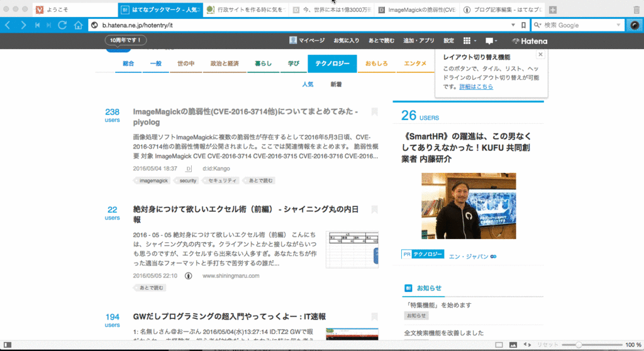Open あとで読む in the Hatena header
This screenshot has height=351, width=644.
(381, 40)
